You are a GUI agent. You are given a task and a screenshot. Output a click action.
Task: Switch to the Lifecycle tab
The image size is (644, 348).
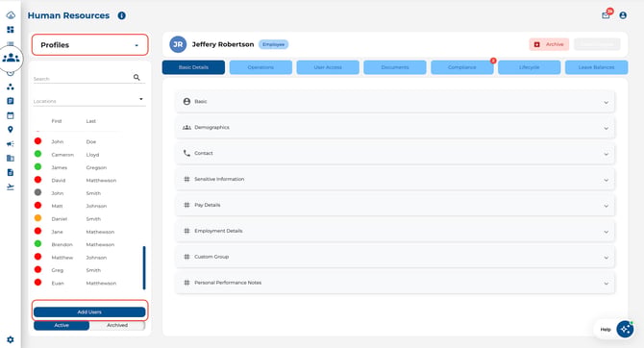click(530, 67)
